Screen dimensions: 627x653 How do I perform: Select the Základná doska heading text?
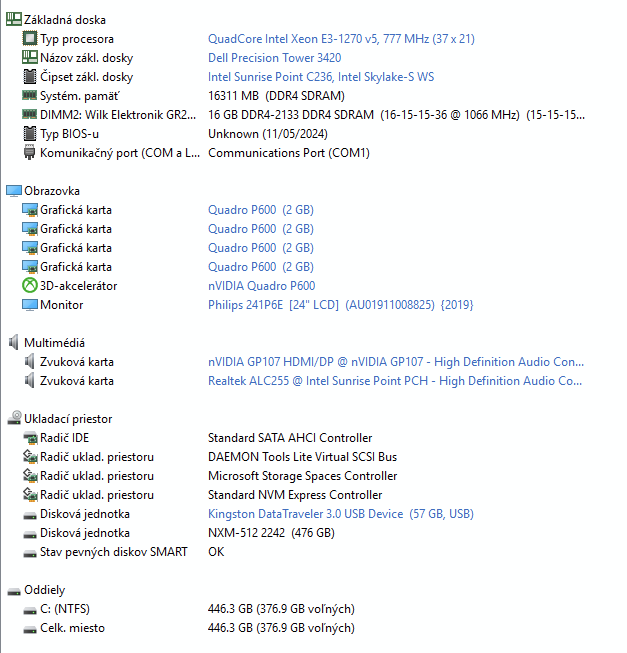[x=65, y=20]
